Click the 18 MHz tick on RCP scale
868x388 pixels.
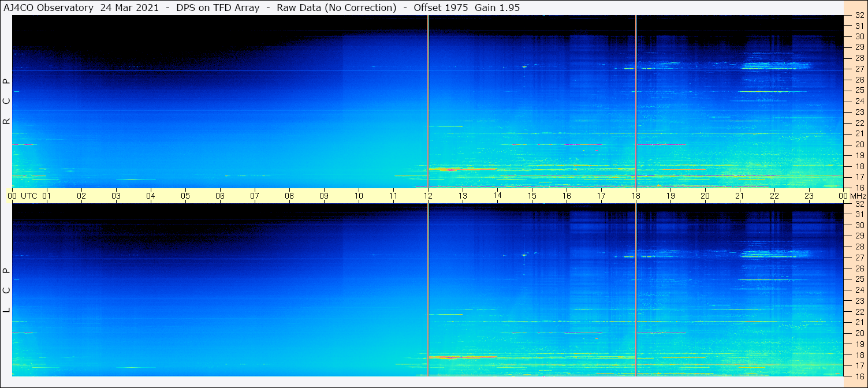click(x=859, y=166)
